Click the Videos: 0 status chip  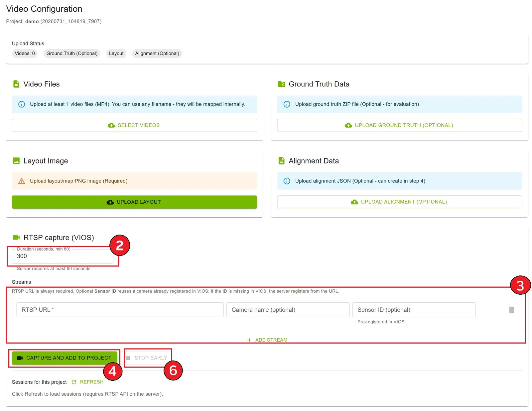pyautogui.click(x=25, y=53)
